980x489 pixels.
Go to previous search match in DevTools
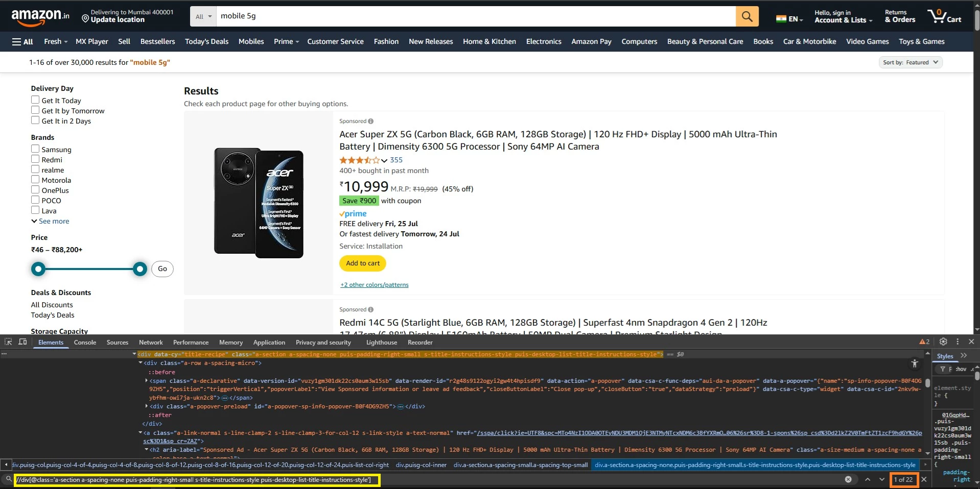click(x=868, y=479)
